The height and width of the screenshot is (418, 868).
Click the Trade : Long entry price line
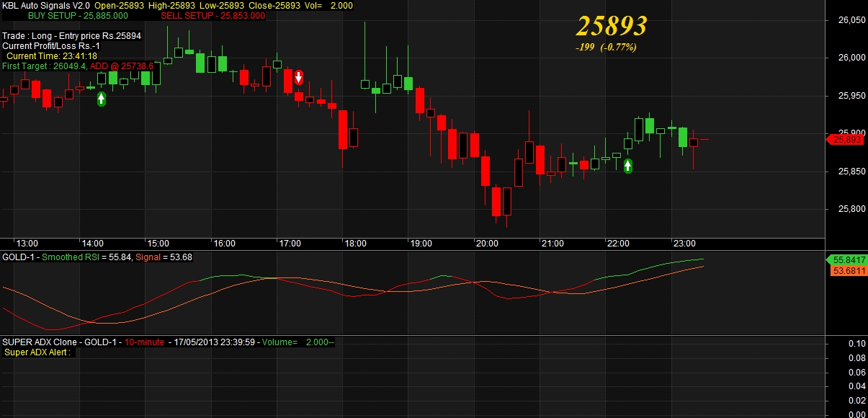(71, 35)
